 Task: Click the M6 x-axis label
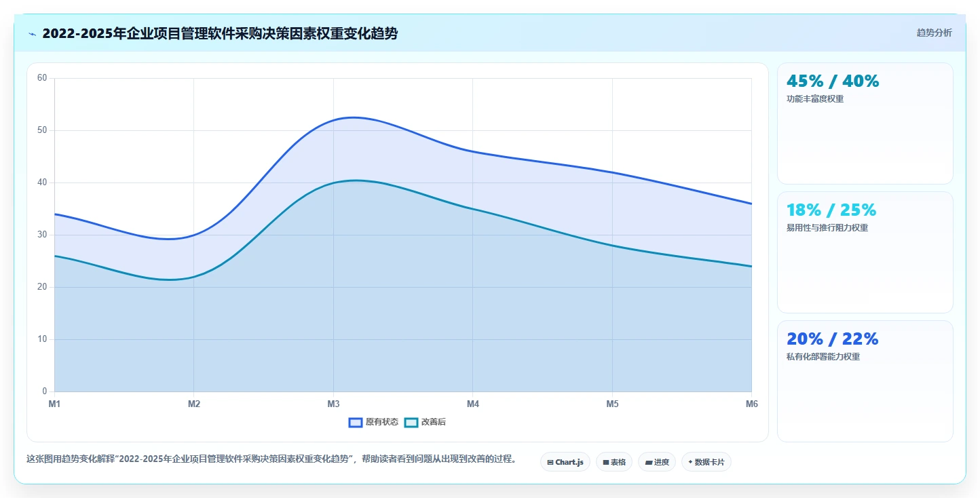(751, 404)
